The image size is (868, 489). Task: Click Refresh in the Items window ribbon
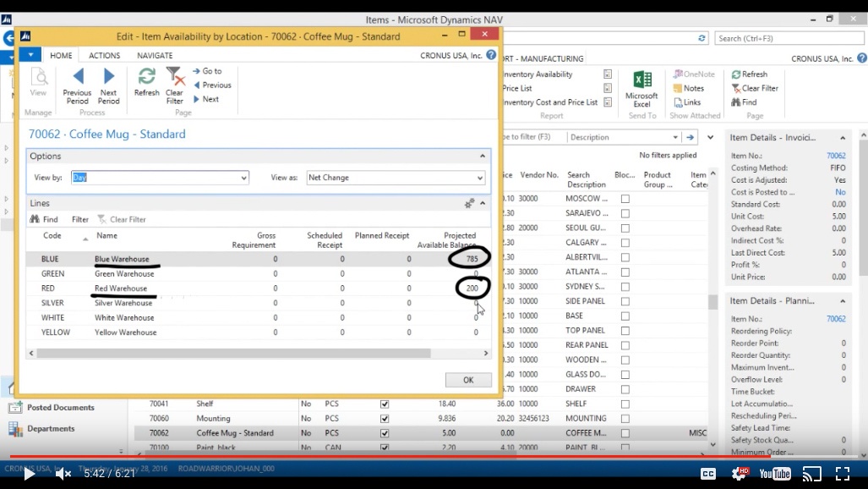pos(750,74)
